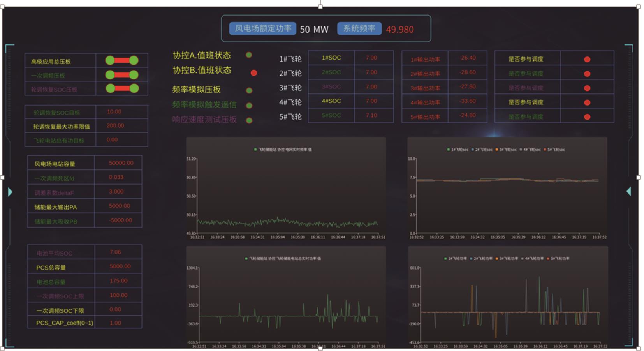This screenshot has width=644, height=351.
Task: Expand the left side panel arrow
Action: pos(10,192)
